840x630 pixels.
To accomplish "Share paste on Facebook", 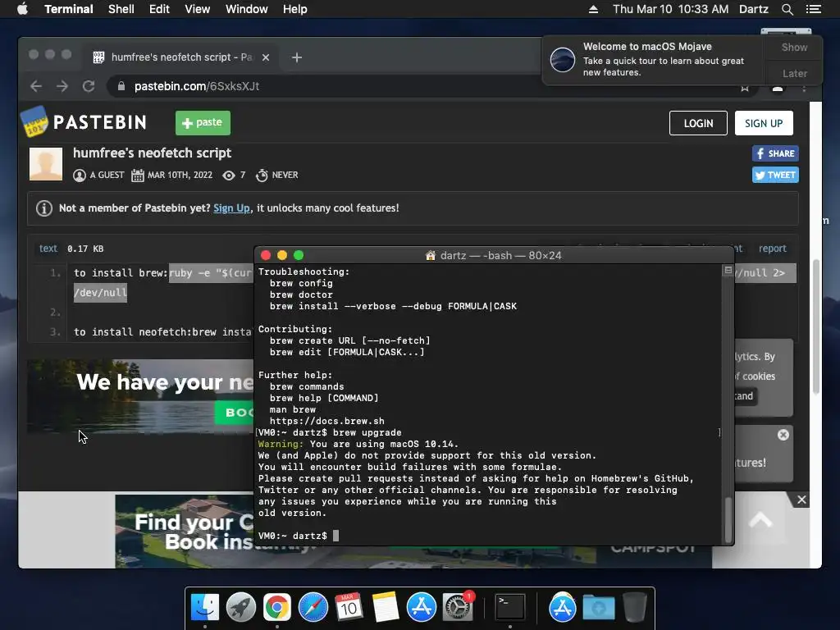I will tap(775, 153).
